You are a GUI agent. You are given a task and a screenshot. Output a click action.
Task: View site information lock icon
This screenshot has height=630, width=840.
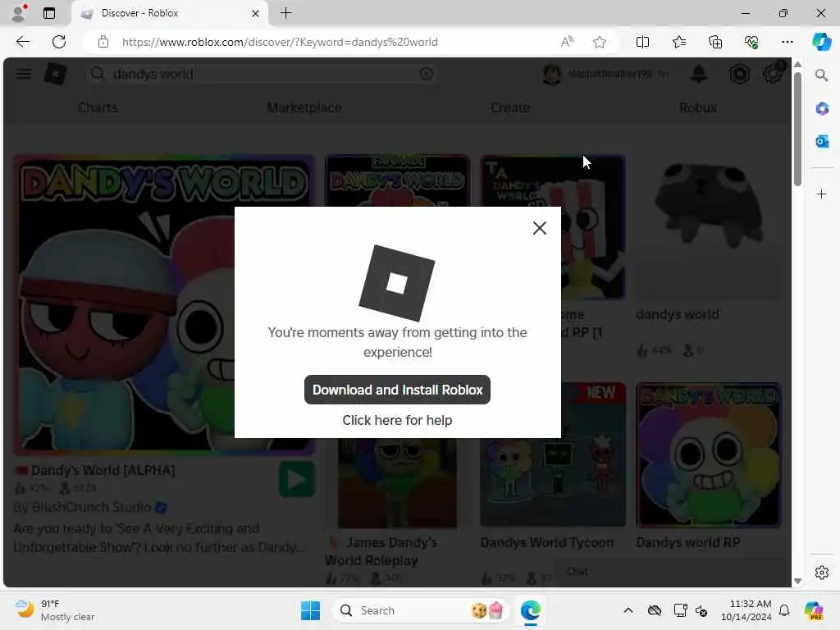103,42
